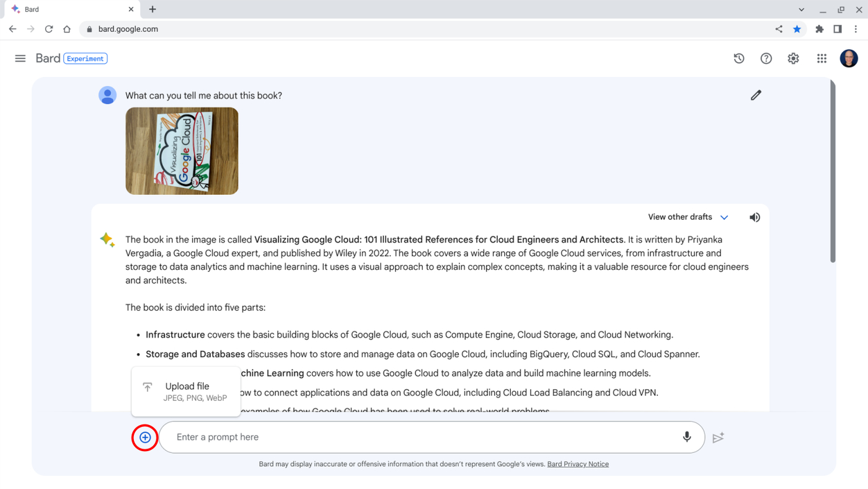This screenshot has height=489, width=868.
Task: Open the Google apps grid
Action: [821, 58]
